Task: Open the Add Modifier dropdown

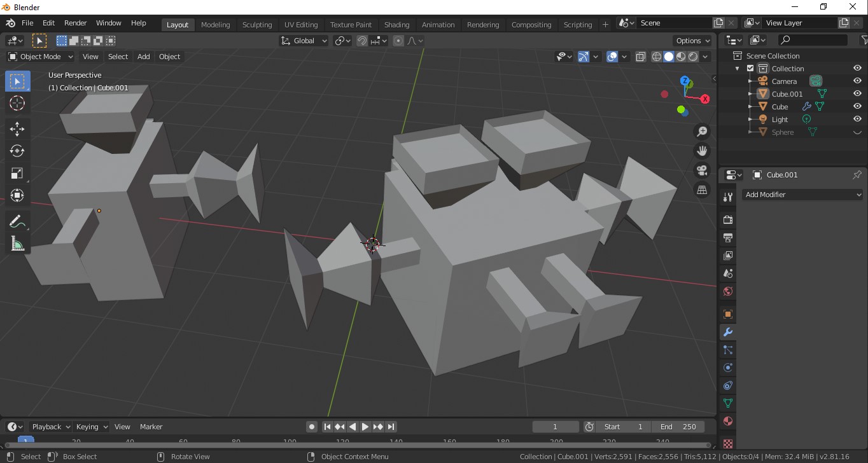Action: [802, 195]
